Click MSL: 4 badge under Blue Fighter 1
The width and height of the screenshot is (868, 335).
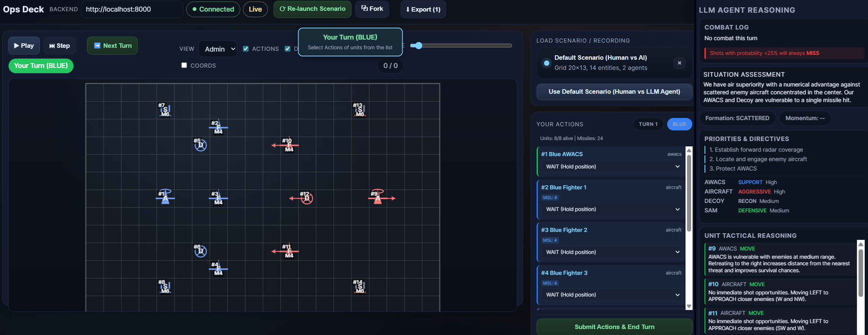coord(550,198)
